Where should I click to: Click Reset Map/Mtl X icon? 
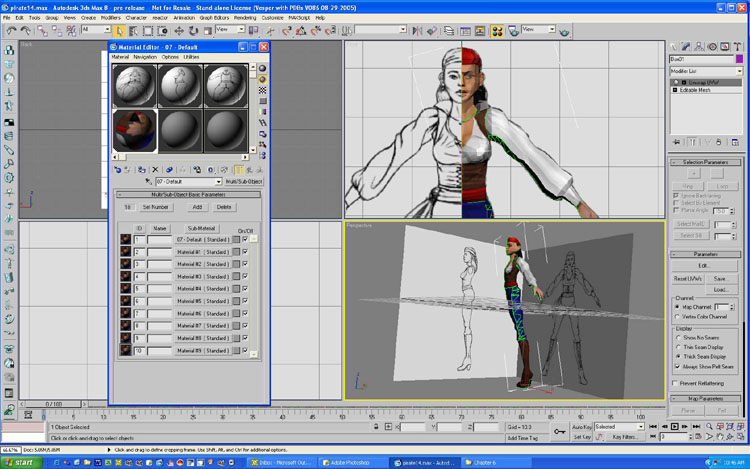tap(153, 170)
